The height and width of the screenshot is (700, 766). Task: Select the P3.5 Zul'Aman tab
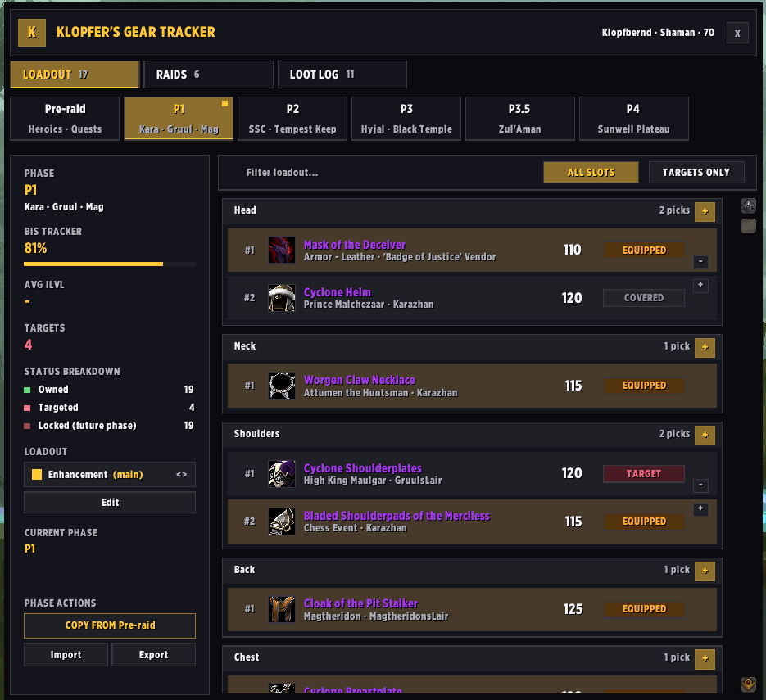[x=519, y=119]
